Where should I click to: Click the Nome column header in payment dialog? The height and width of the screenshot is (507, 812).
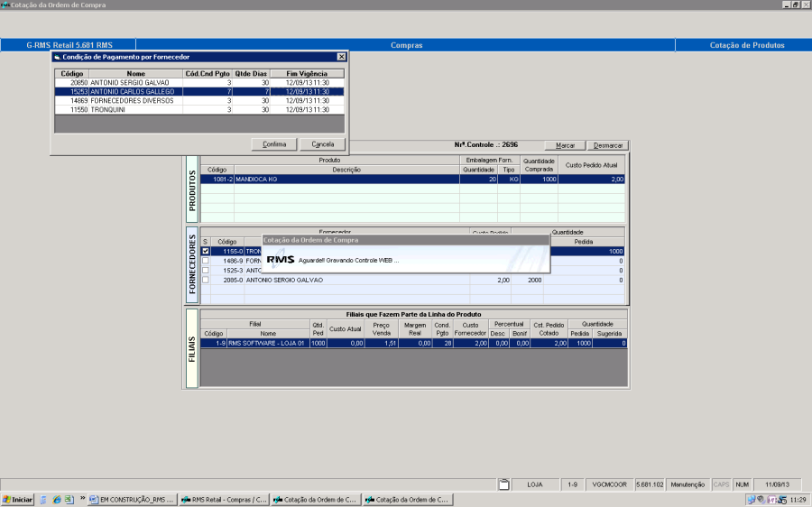point(135,74)
